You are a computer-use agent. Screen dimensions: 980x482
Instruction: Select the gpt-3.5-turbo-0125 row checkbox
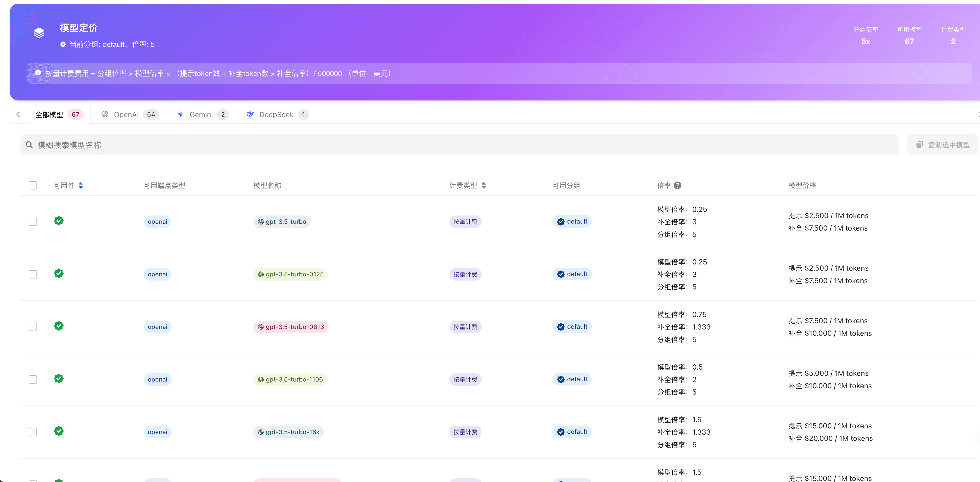click(x=33, y=274)
